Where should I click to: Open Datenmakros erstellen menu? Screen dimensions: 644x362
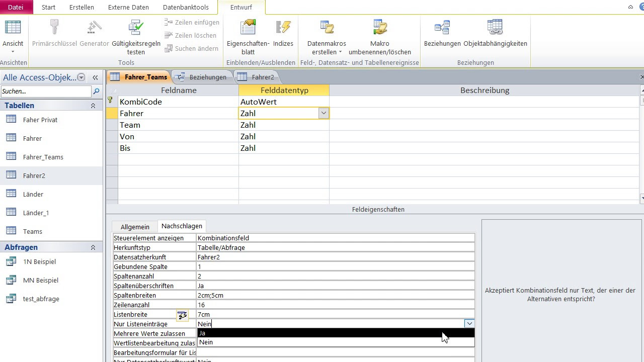click(327, 37)
